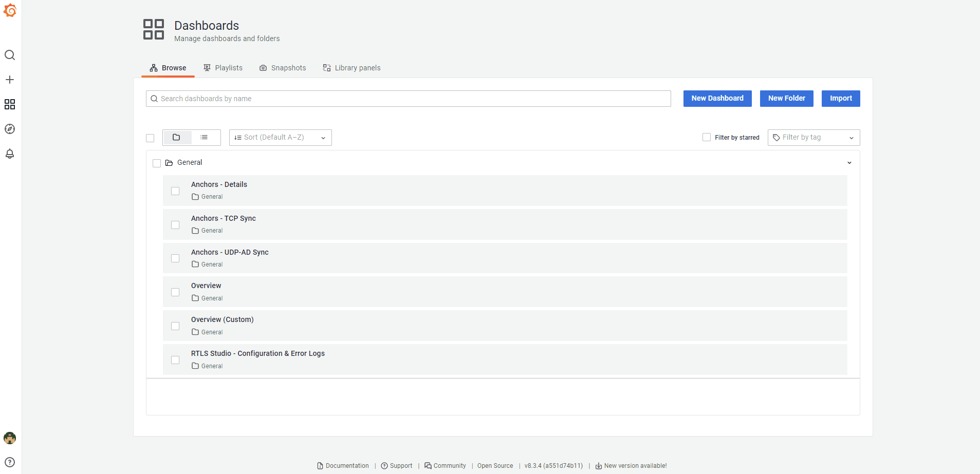Collapse the General folder chevron
980x474 pixels.
849,163
